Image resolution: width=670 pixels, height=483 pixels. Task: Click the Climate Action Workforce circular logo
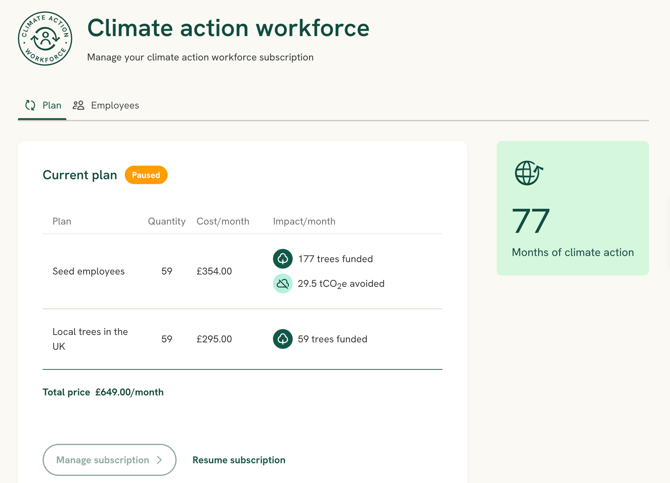pos(45,38)
